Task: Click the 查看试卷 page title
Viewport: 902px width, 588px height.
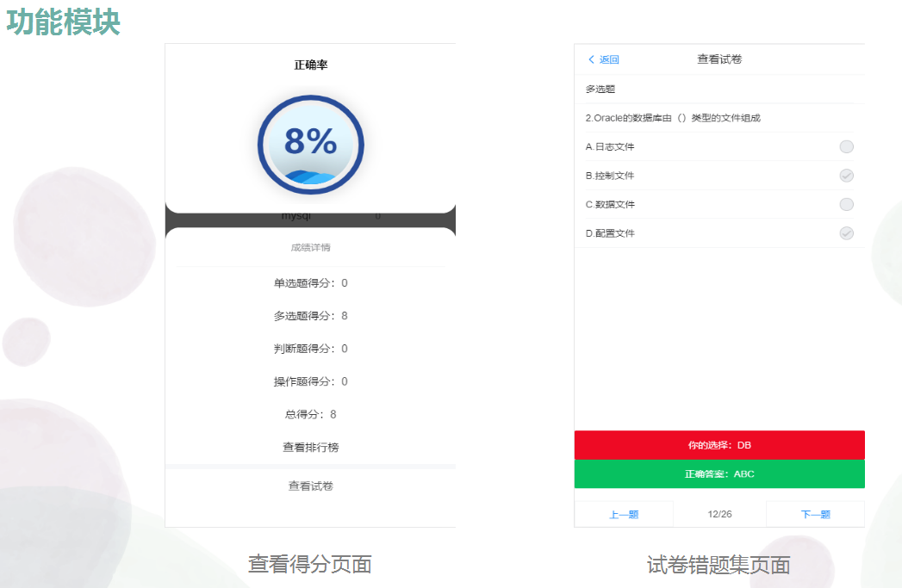Action: point(719,59)
